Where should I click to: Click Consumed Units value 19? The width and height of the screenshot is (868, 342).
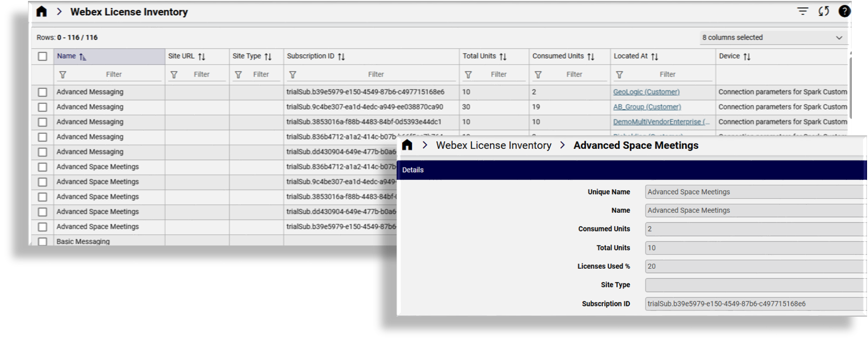536,107
